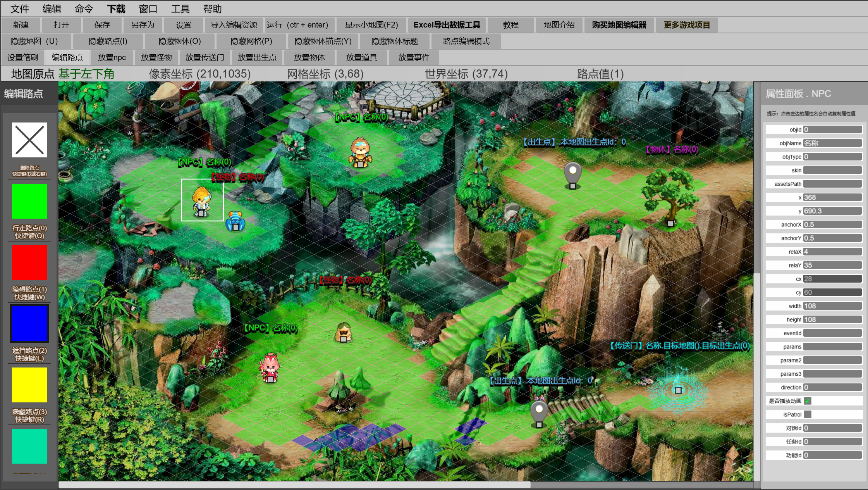
Task: Switch to the 放置npc tab
Action: [x=112, y=57]
